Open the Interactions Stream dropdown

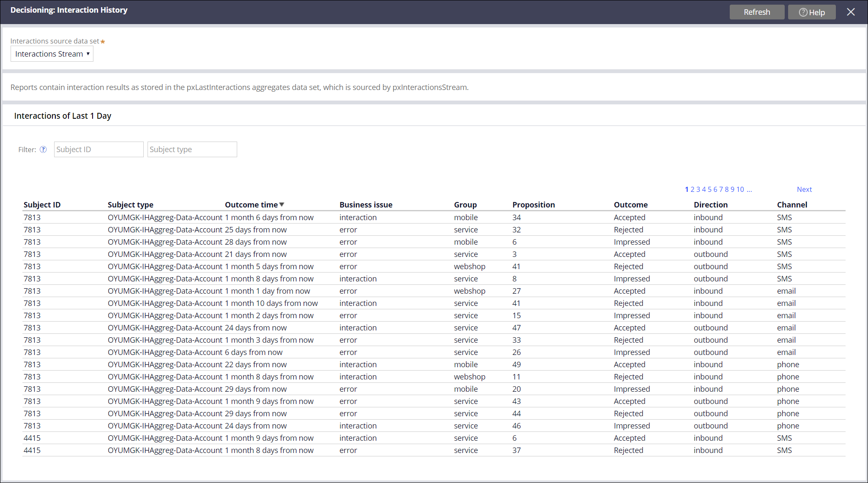tap(52, 54)
